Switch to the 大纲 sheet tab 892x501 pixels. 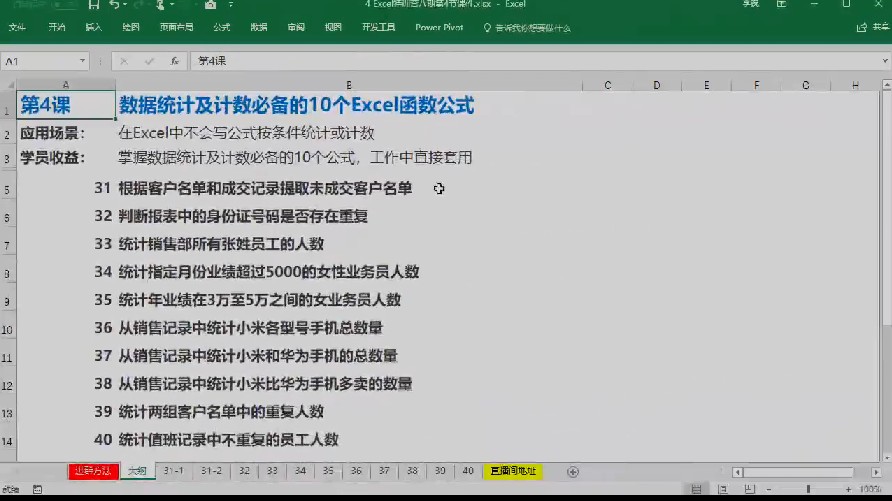tap(137, 471)
